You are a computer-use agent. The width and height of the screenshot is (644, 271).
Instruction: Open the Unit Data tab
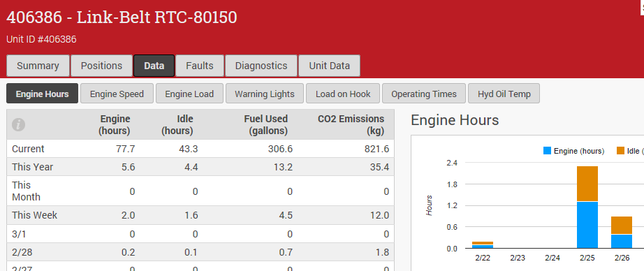330,66
